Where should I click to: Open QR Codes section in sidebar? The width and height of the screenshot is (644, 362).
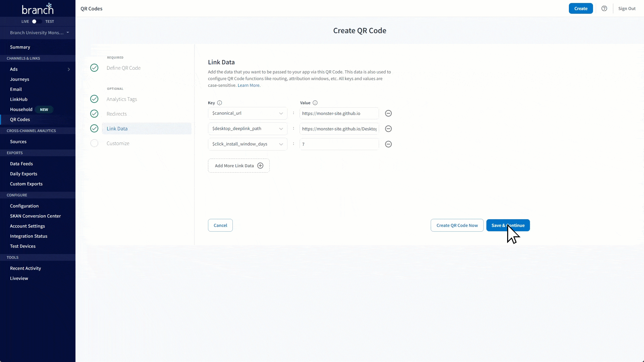tap(20, 119)
